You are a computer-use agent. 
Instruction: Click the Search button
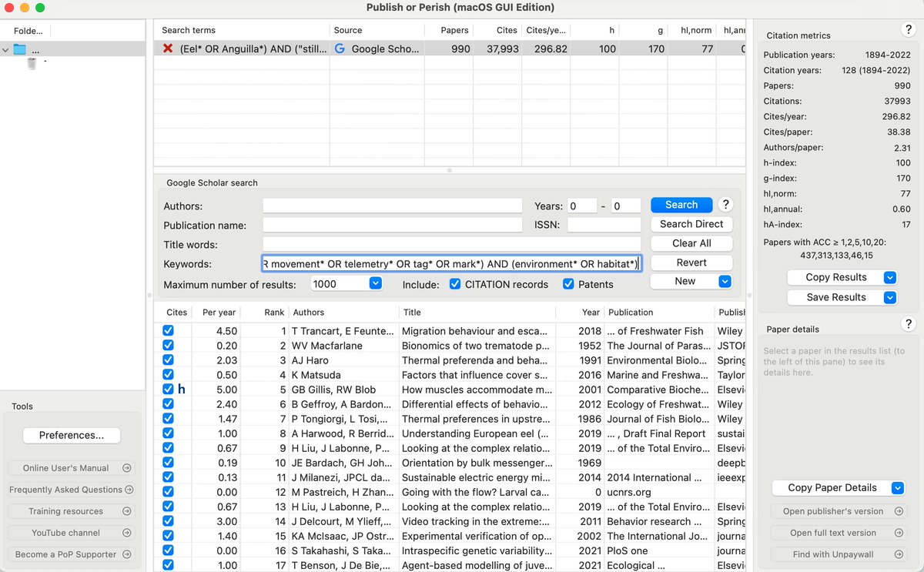pyautogui.click(x=681, y=205)
